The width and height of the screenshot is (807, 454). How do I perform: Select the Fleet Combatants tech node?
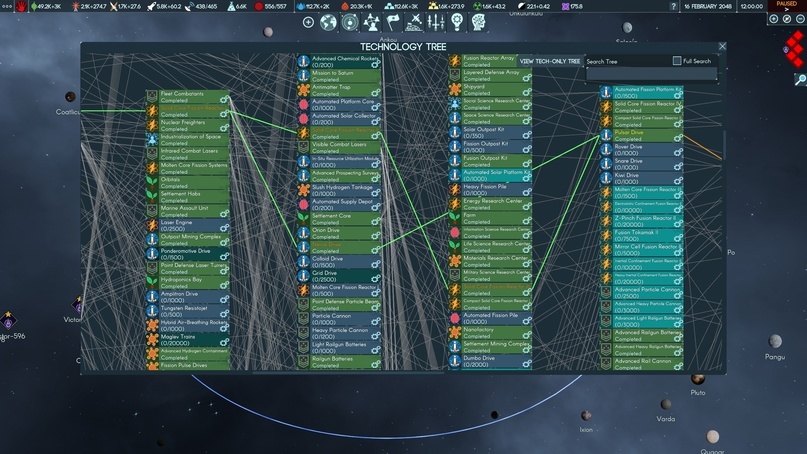[188, 97]
